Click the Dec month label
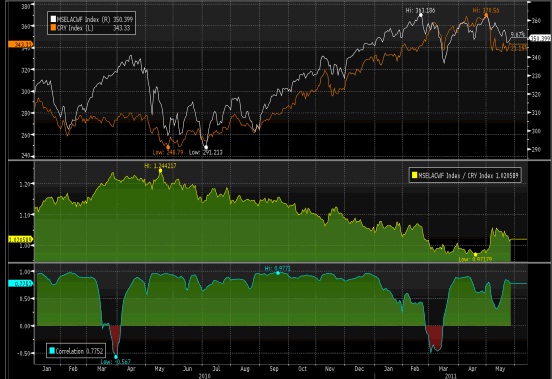This screenshot has height=379, width=552. pyautogui.click(x=359, y=368)
